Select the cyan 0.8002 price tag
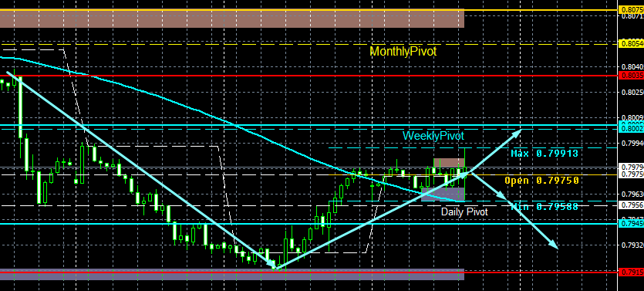Screen dimensions: 644x291 [x=631, y=129]
